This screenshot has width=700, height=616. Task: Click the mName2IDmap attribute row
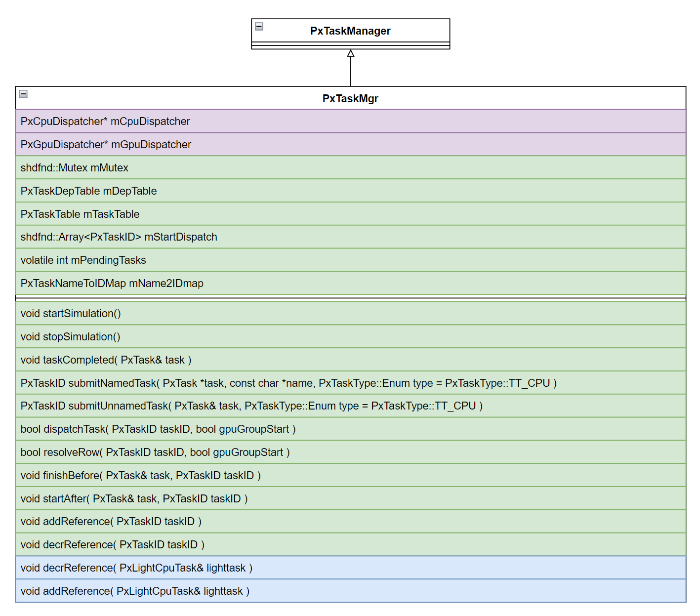coord(112,284)
